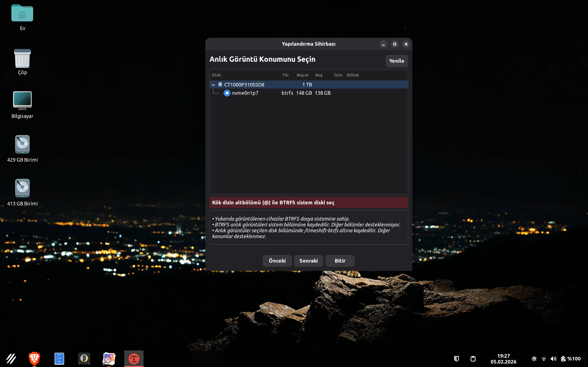Open the volume speaker tray icon
This screenshot has width=588, height=367.
553,359
